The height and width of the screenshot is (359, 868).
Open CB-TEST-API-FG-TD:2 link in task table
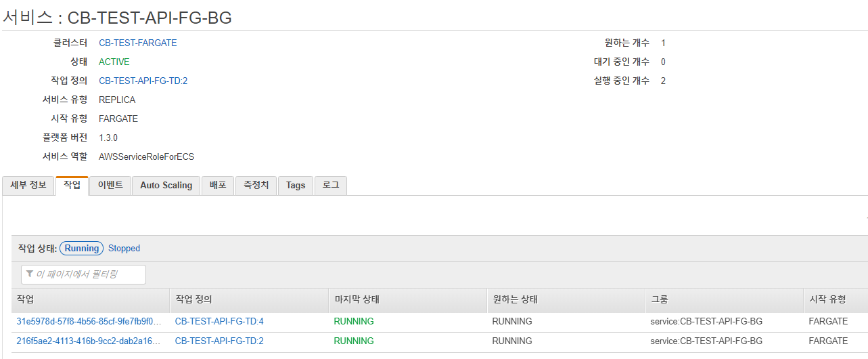pos(219,341)
